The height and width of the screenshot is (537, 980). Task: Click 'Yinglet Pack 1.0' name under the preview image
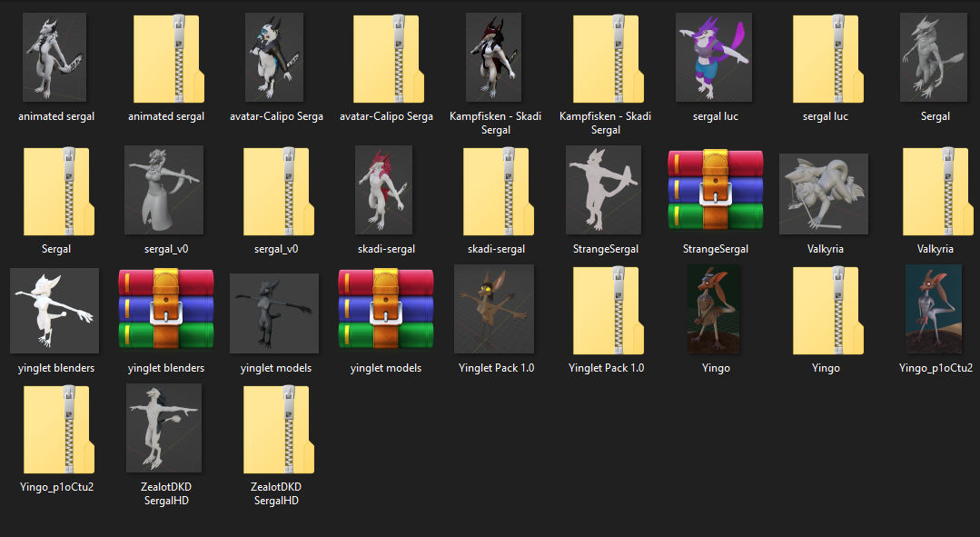(496, 368)
